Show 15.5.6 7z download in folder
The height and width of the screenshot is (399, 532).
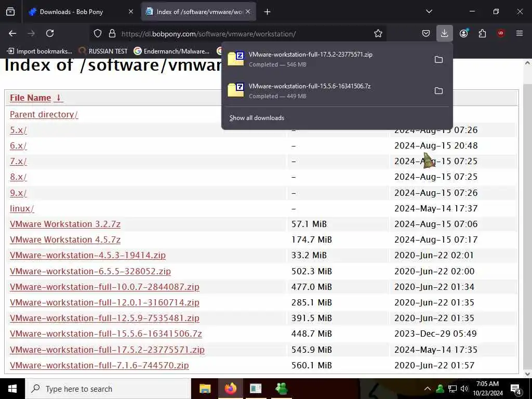438,91
